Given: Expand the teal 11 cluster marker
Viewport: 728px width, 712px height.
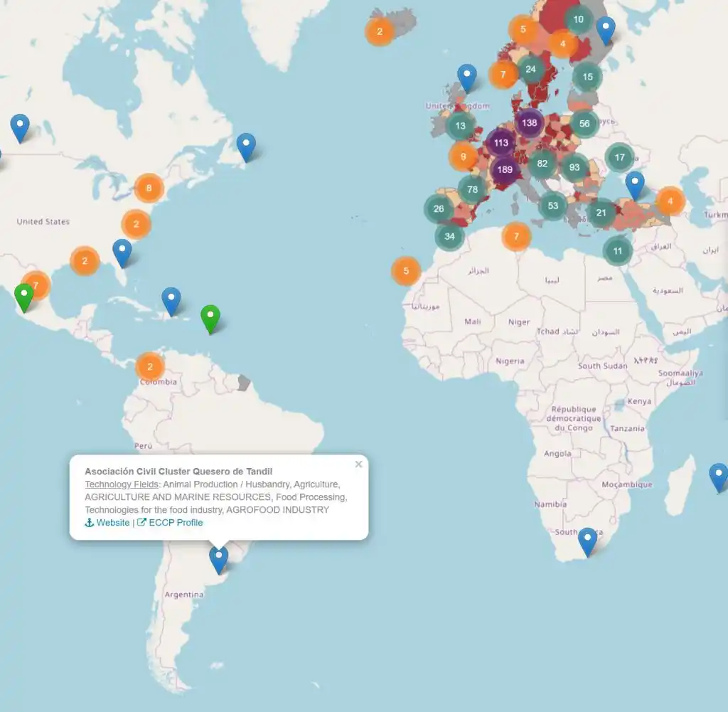Looking at the screenshot, I should 618,251.
